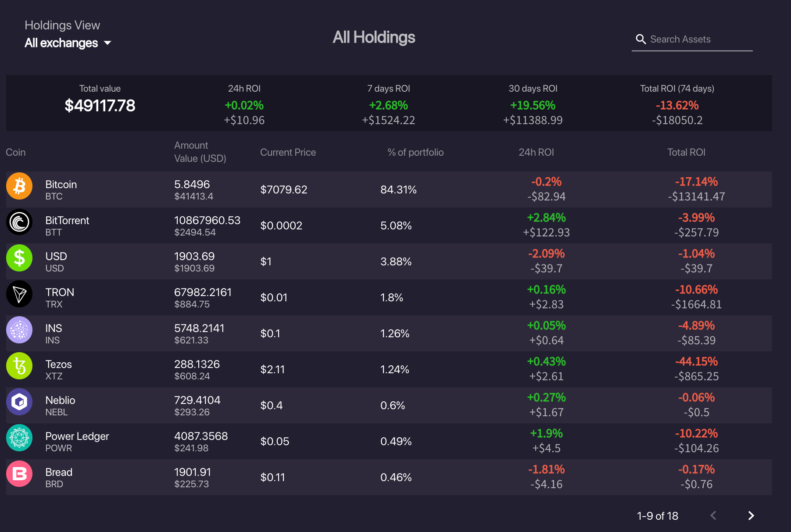The width and height of the screenshot is (791, 532).
Task: Click the BitTorrent coin icon
Action: click(x=19, y=222)
